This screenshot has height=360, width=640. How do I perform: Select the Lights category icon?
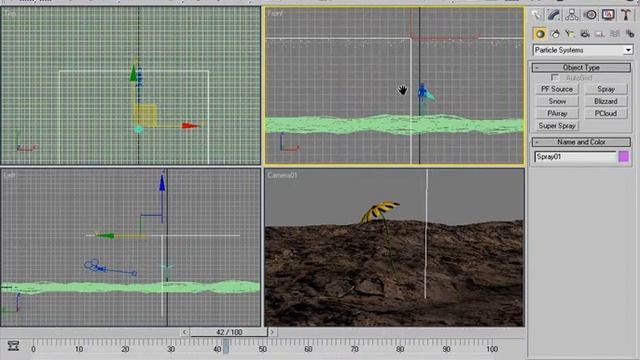click(x=570, y=34)
